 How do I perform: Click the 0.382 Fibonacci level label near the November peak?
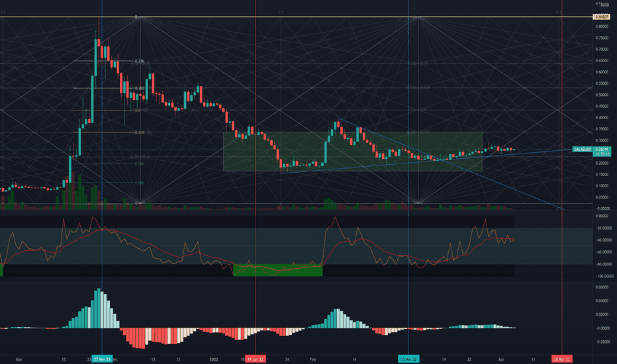[x=139, y=88]
